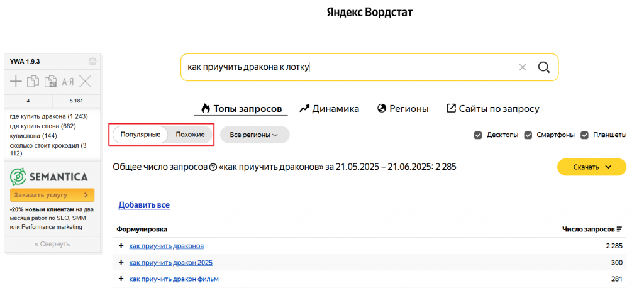Viewport: 644px width, 288px height.
Task: Click the Число запросов column header
Action: (588, 230)
